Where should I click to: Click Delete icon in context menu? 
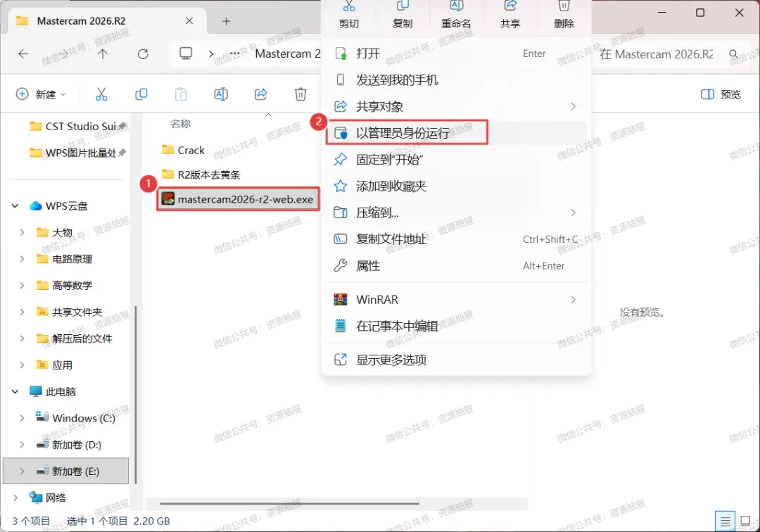coord(564,6)
